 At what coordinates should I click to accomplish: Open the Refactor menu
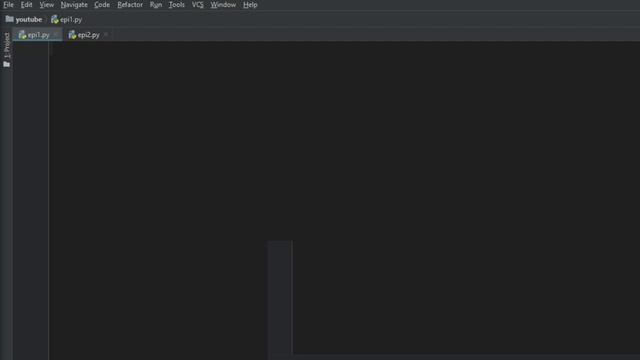(130, 5)
